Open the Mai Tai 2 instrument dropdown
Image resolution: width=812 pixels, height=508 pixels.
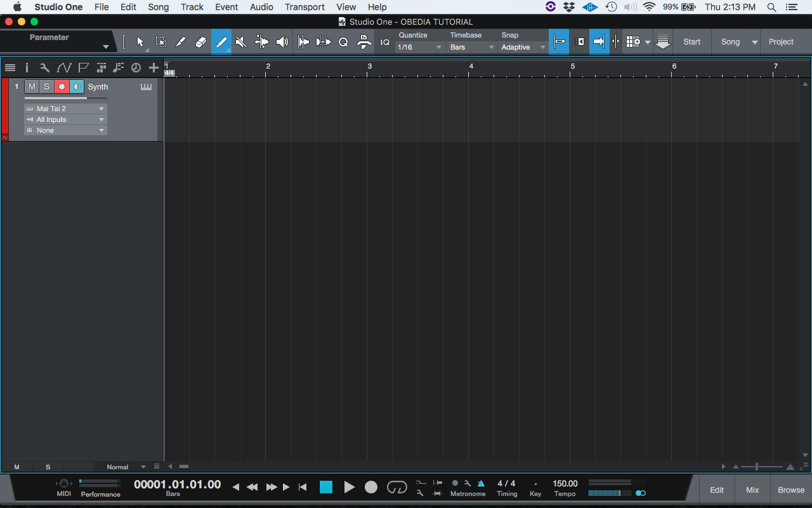[x=65, y=108]
